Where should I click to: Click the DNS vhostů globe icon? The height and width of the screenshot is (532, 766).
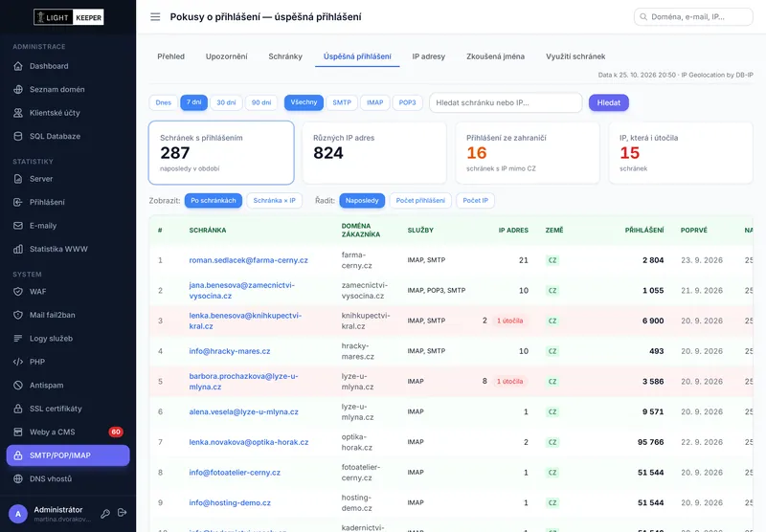(18, 478)
